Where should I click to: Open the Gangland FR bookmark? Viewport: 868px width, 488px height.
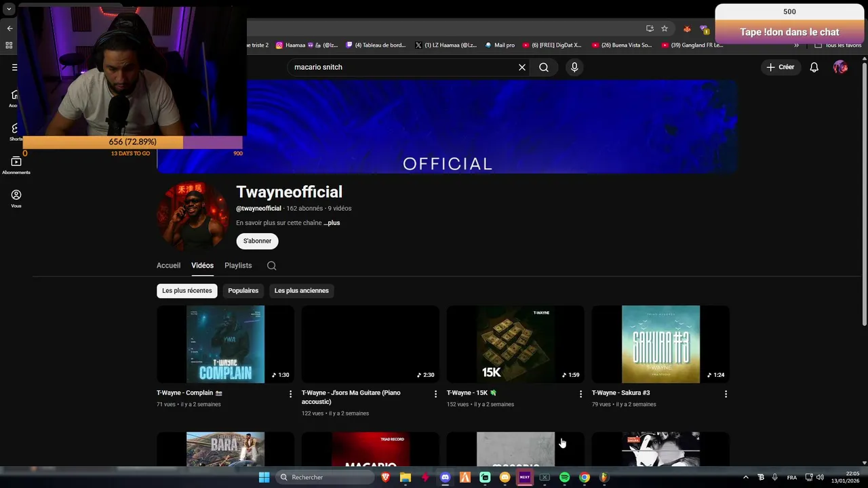[x=692, y=45]
